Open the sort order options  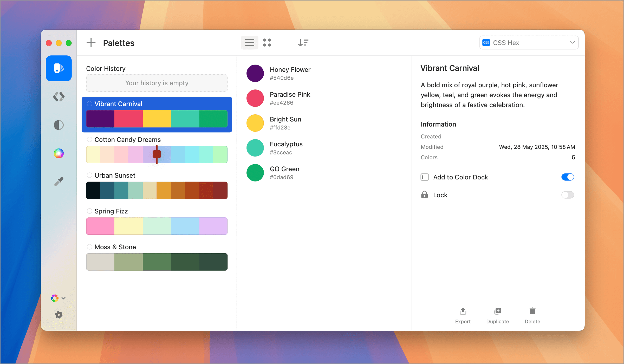click(x=303, y=42)
